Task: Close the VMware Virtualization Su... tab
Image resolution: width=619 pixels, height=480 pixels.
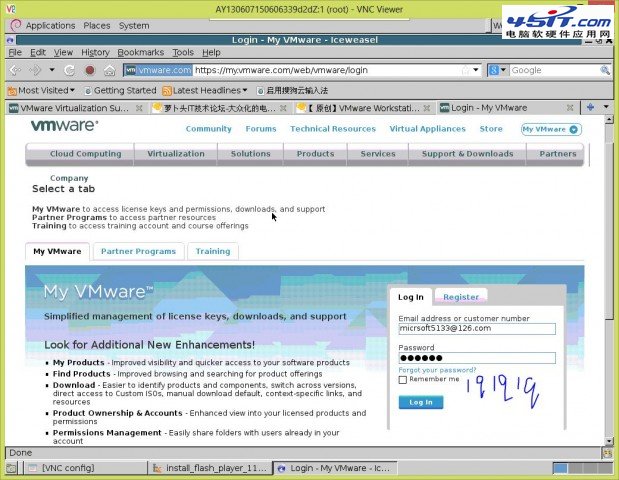Action: pos(139,108)
